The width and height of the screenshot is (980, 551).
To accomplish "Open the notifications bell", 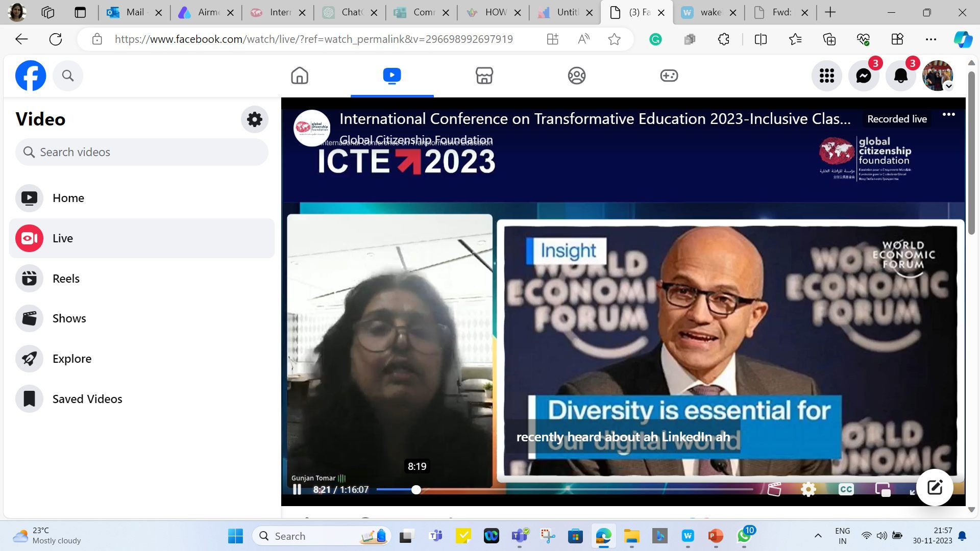I will coord(901,76).
